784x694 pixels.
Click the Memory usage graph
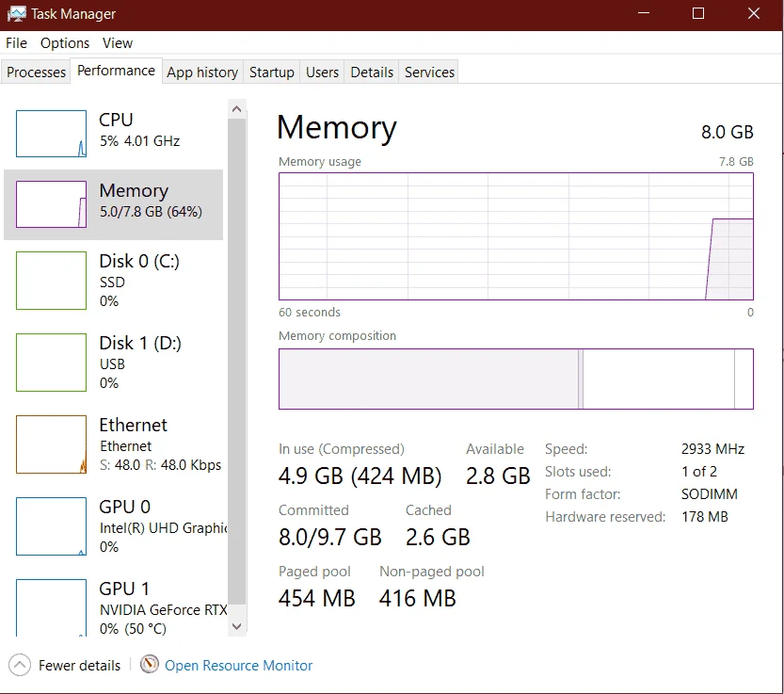[516, 236]
